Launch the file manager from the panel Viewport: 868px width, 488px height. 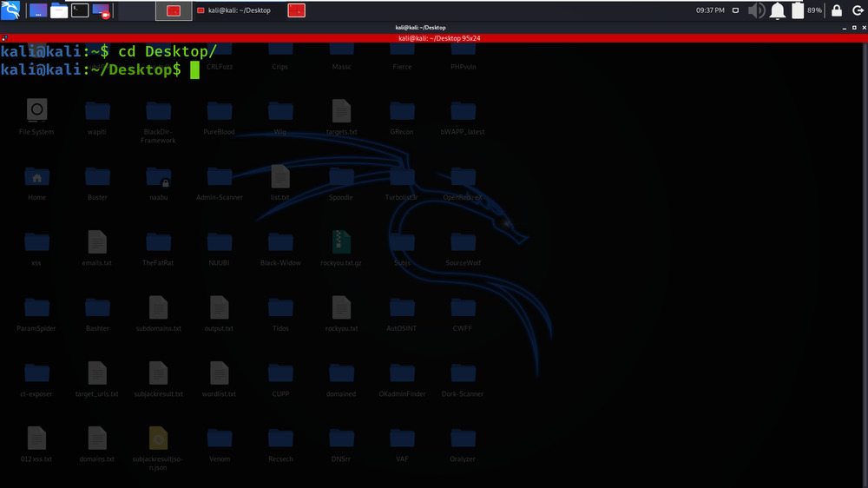pos(59,10)
